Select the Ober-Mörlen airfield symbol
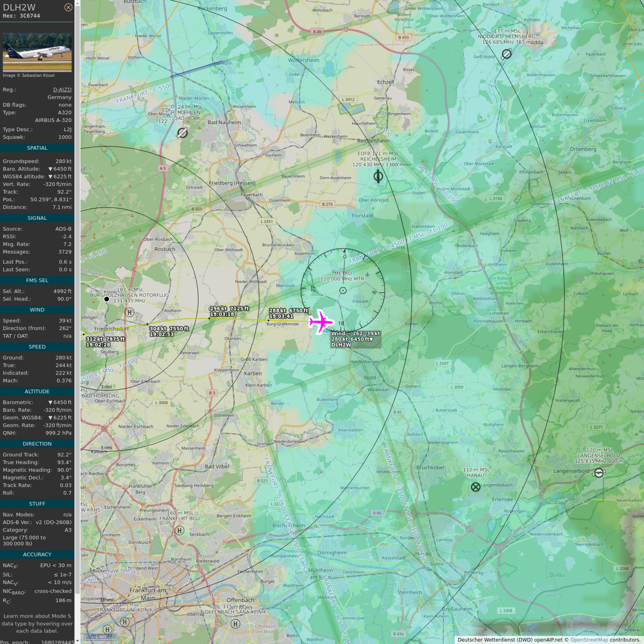Screen dimensions: 644x644 tap(182, 133)
